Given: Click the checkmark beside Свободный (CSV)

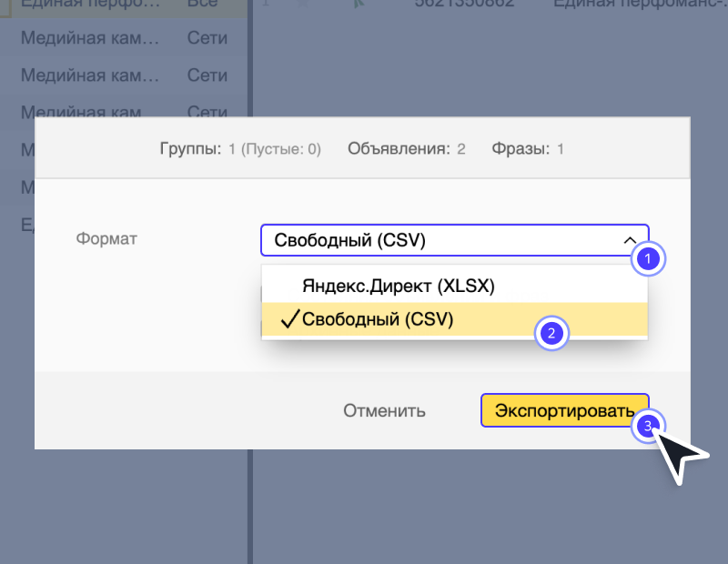Looking at the screenshot, I should (290, 319).
